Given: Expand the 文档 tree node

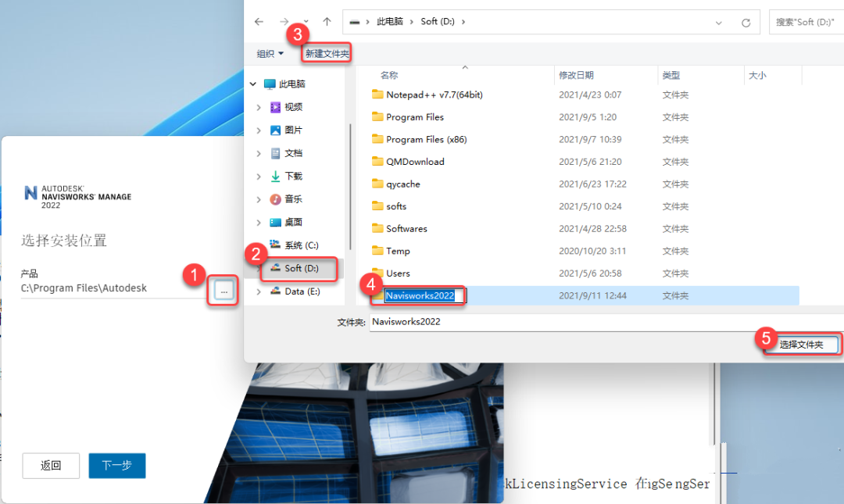Looking at the screenshot, I should 259,153.
